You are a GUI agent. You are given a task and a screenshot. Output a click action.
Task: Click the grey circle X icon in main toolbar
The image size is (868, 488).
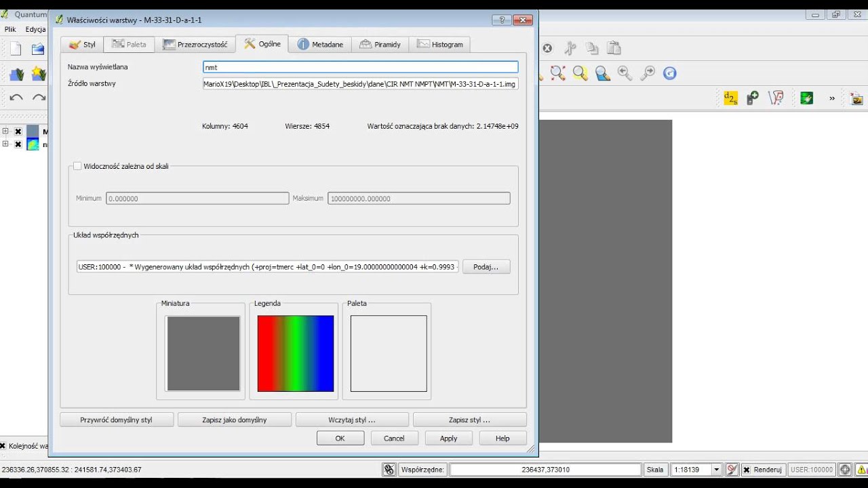click(x=547, y=48)
